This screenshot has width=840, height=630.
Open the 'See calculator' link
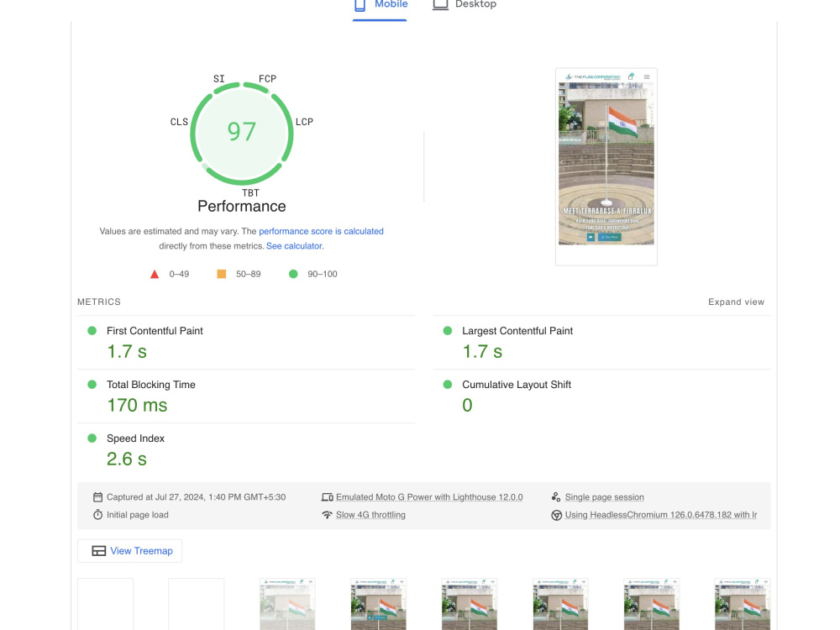[x=294, y=246]
